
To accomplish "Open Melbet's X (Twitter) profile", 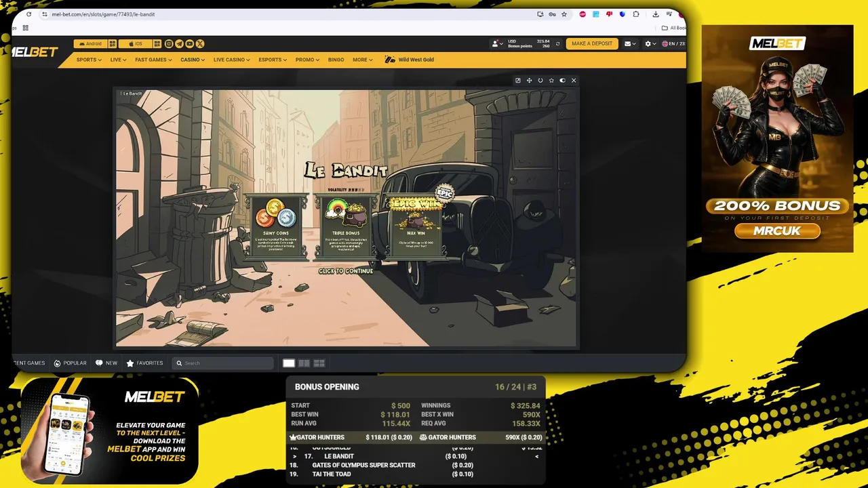I will [199, 43].
